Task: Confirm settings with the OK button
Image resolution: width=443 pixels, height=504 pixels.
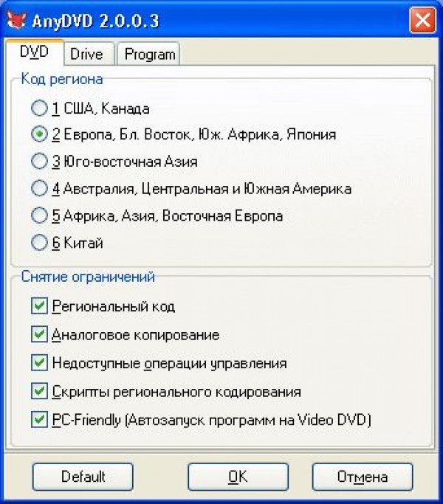Action: click(237, 477)
